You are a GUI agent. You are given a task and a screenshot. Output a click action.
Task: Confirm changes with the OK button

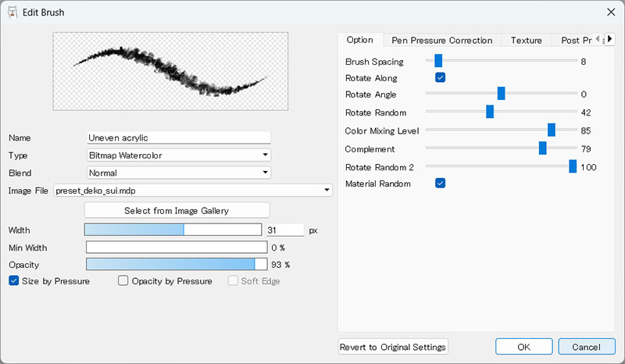[x=523, y=347]
